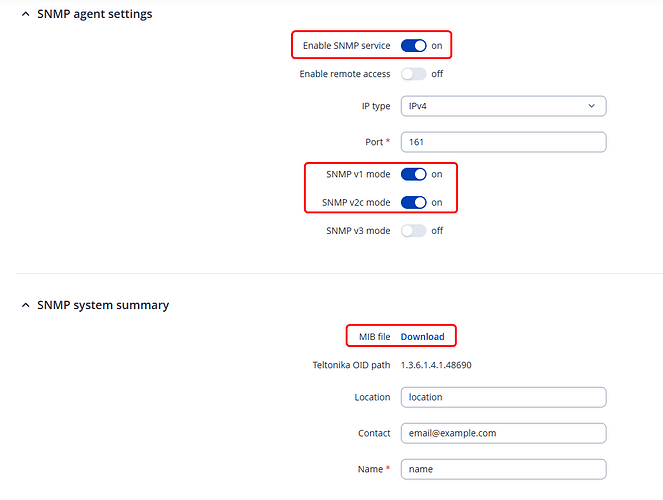The height and width of the screenshot is (500, 663).
Task: Select the Contact email field
Action: pos(503,433)
